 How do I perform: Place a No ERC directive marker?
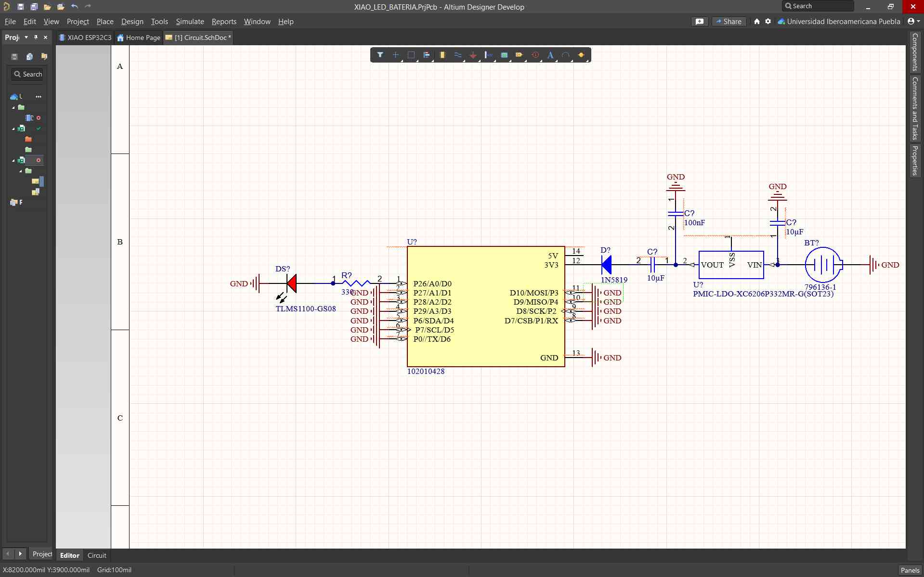535,55
